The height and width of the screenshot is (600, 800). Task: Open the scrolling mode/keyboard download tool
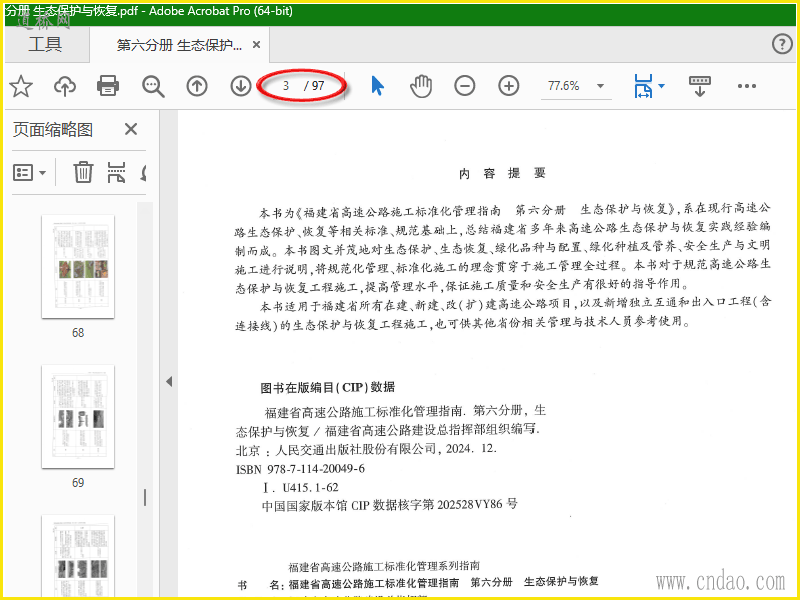tap(699, 86)
